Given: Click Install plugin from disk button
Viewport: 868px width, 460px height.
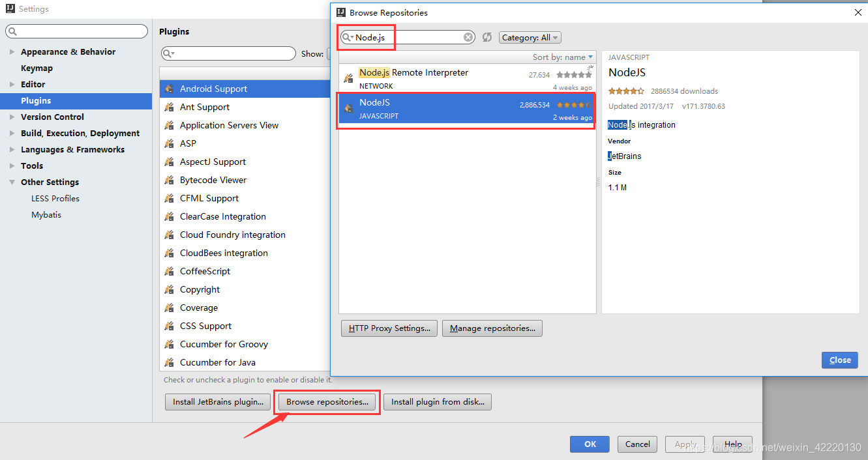Looking at the screenshot, I should (438, 402).
